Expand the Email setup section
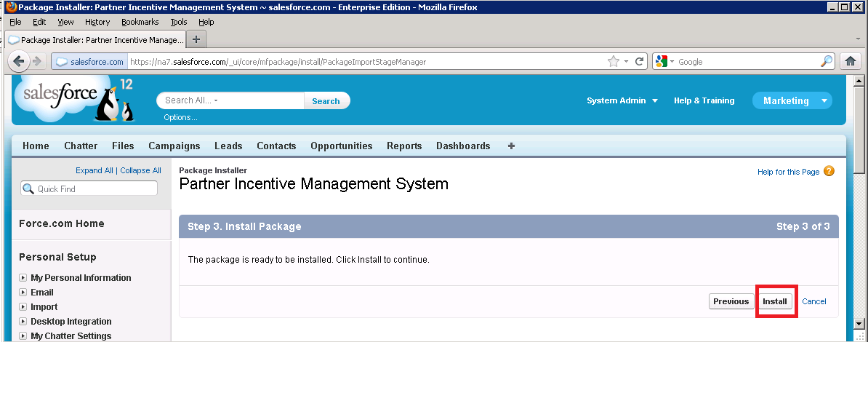 coord(23,293)
